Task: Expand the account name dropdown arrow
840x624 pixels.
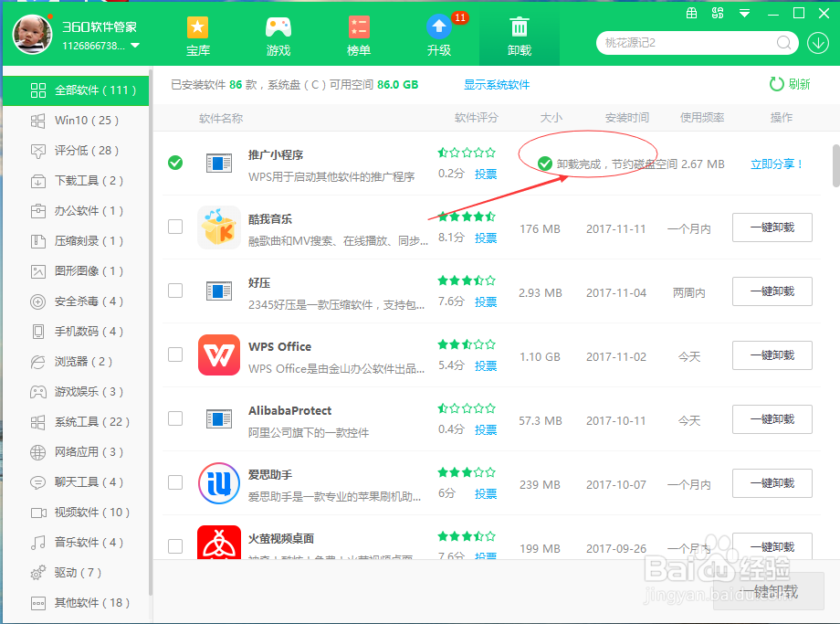Action: coord(135,46)
